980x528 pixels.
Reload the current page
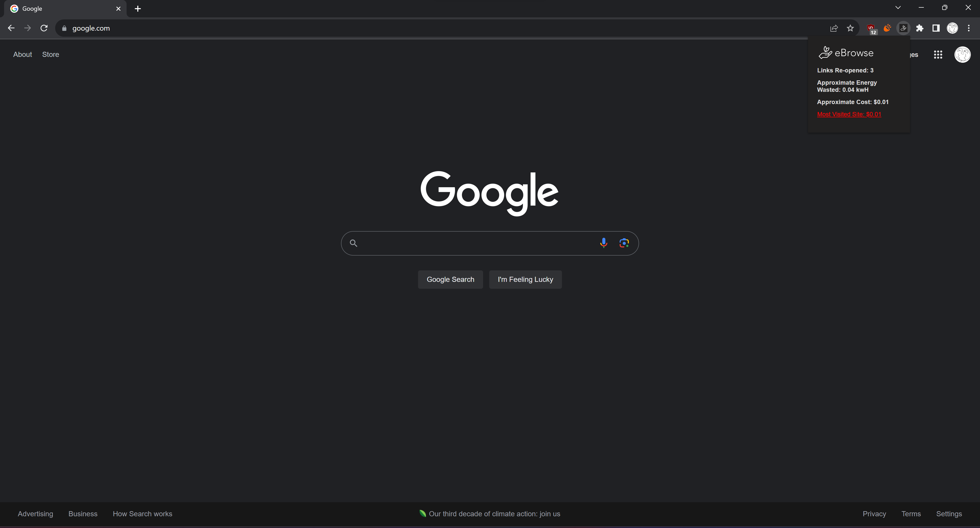(44, 28)
